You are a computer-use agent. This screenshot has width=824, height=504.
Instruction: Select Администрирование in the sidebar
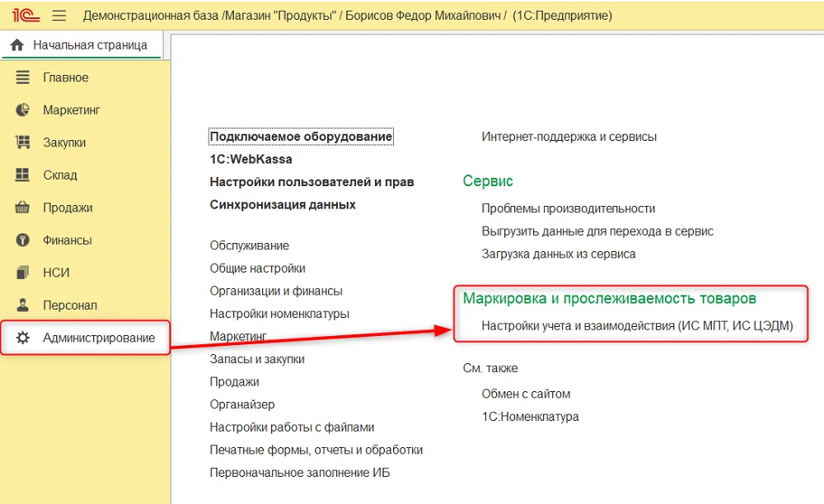[85, 338]
